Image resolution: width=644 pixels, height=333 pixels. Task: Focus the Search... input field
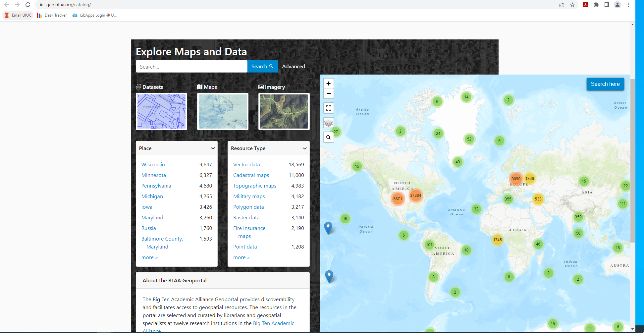191,67
